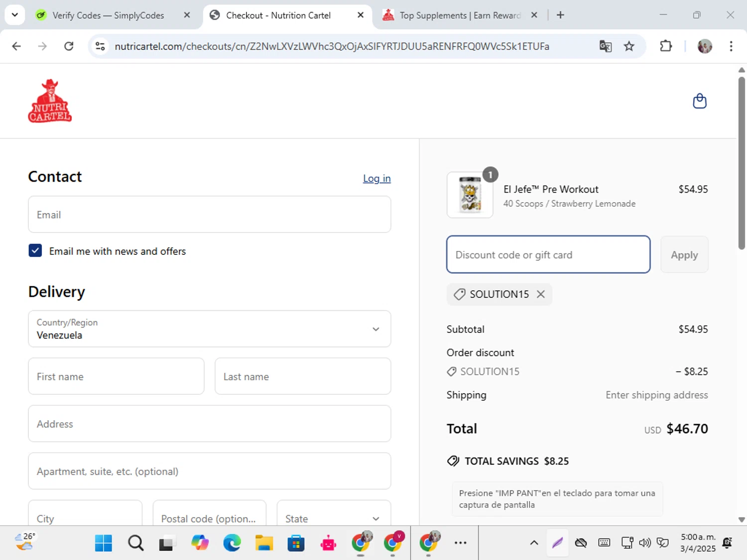Open the volume control in system tray

645,543
